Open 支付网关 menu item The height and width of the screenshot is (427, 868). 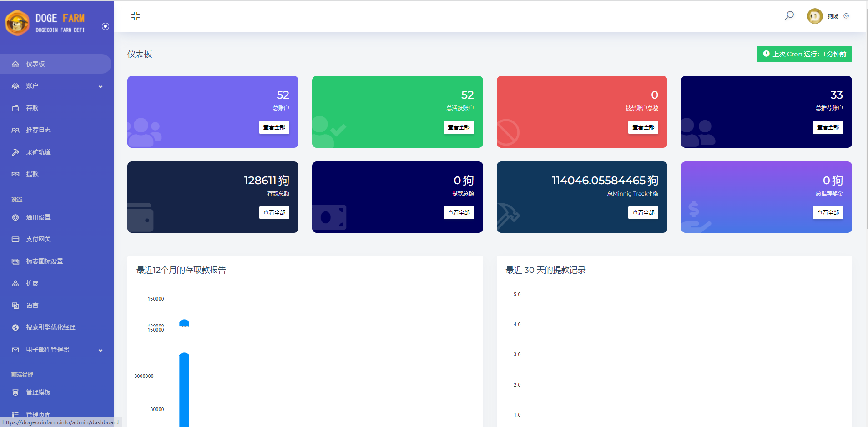coord(38,239)
